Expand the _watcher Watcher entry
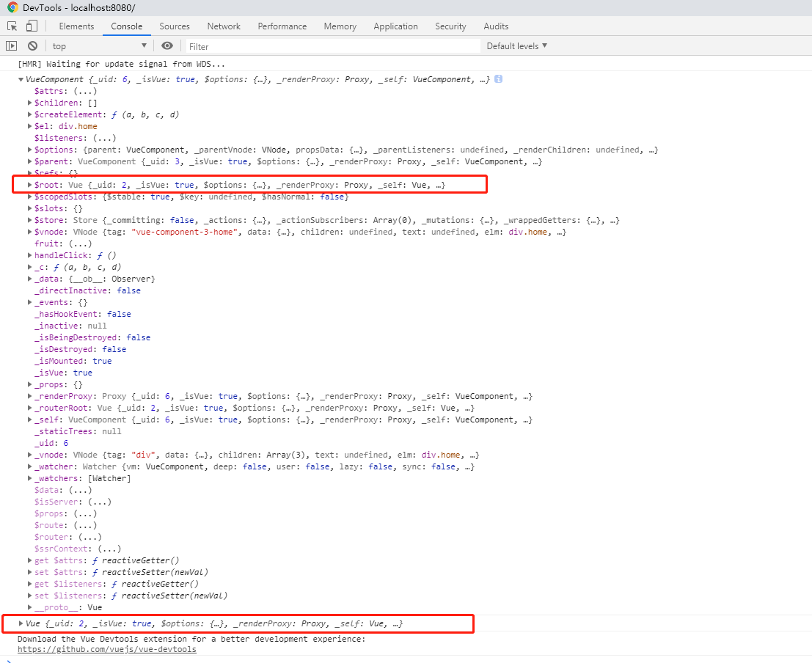The width and height of the screenshot is (812, 663). click(29, 466)
